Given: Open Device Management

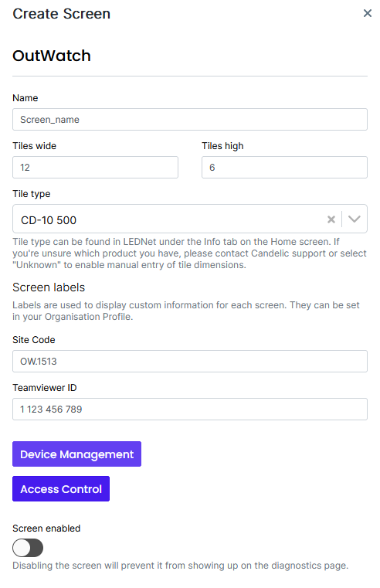Looking at the screenshot, I should pyautogui.click(x=76, y=454).
